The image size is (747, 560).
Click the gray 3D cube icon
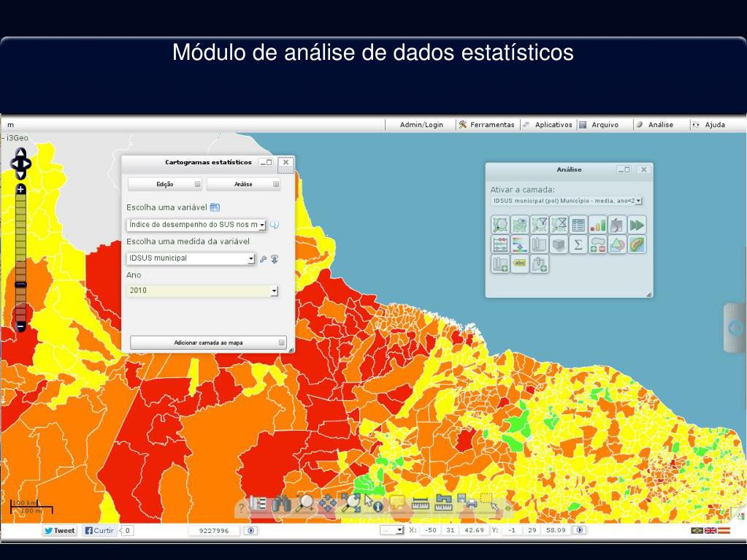point(559,245)
